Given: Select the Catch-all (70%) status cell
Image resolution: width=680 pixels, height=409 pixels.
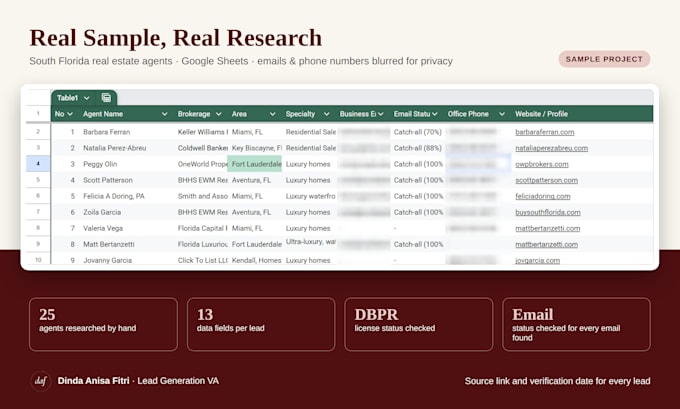Looking at the screenshot, I should point(418,132).
